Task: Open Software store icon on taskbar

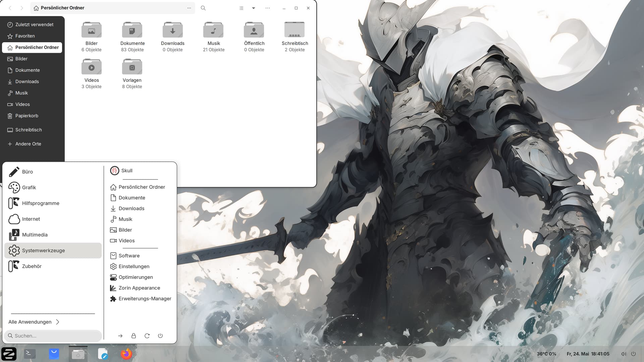Action: coord(54,354)
